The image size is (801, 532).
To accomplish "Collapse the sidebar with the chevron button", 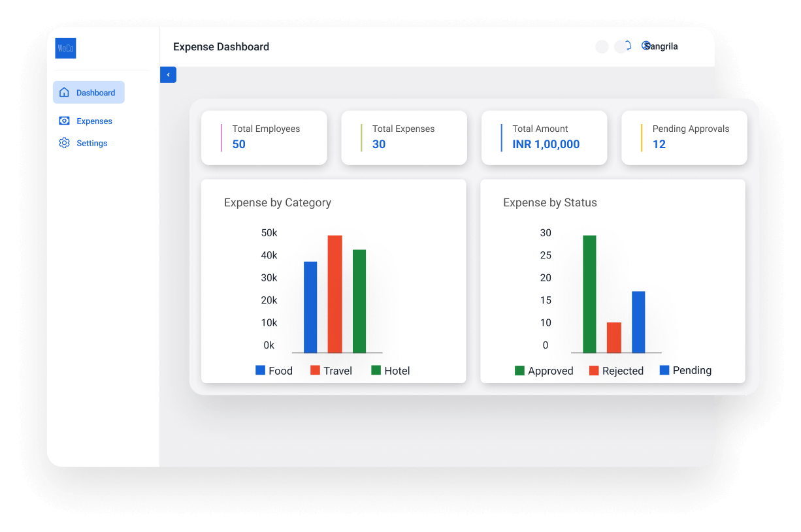I will (x=168, y=75).
